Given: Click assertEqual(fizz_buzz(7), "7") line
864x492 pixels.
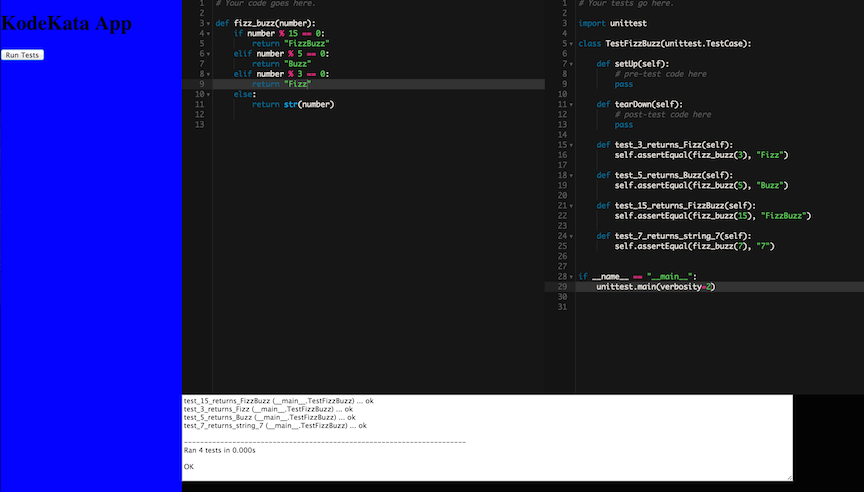Looking at the screenshot, I should [695, 246].
